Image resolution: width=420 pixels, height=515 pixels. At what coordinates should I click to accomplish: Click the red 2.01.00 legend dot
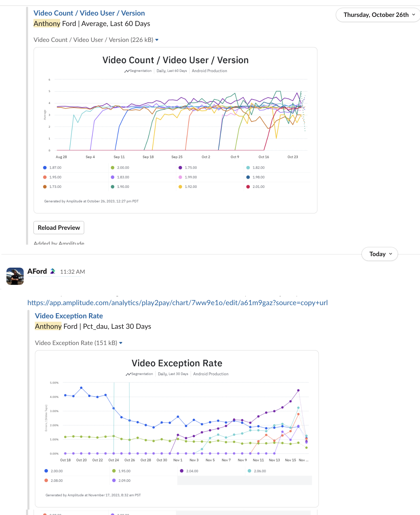pyautogui.click(x=248, y=187)
